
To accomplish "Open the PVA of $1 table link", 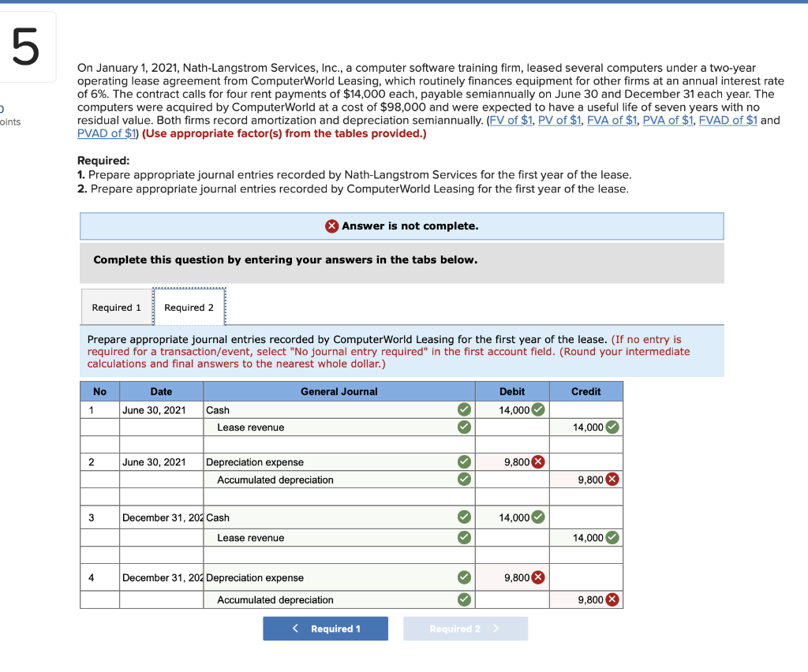I will tap(668, 121).
